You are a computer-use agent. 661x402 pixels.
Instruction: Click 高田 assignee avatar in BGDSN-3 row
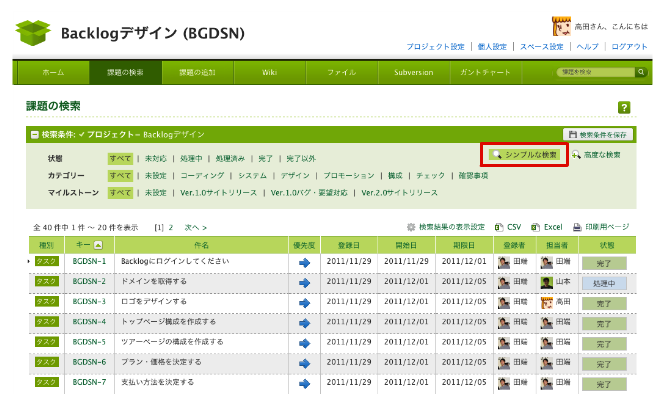point(547,303)
